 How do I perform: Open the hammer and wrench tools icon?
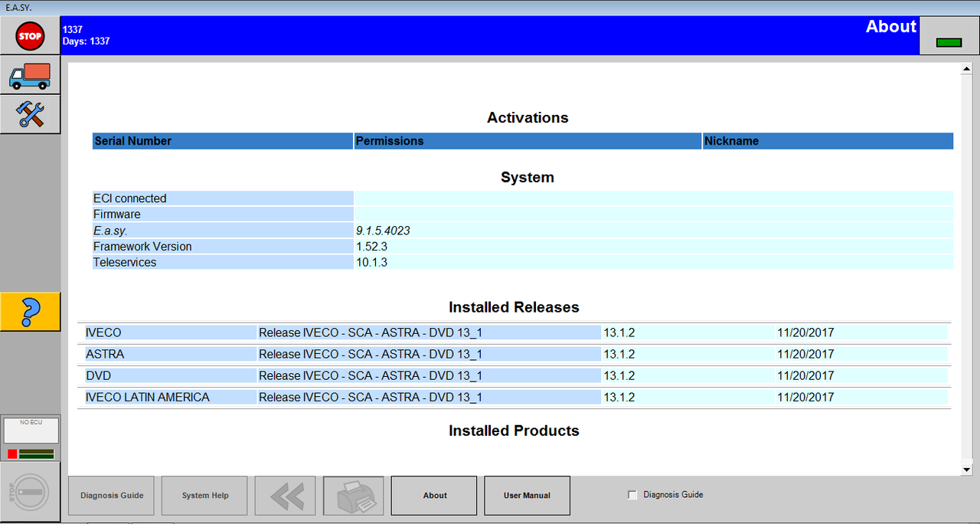tap(30, 114)
